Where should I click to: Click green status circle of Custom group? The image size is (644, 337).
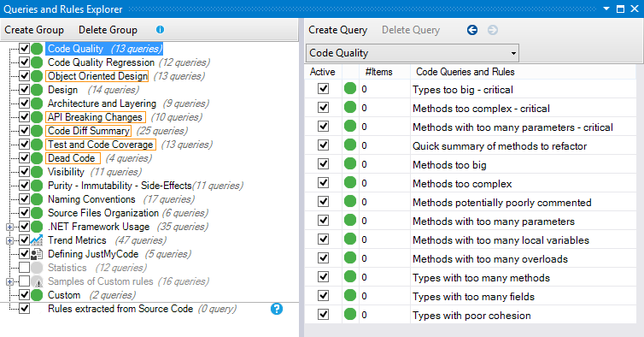pyautogui.click(x=37, y=295)
